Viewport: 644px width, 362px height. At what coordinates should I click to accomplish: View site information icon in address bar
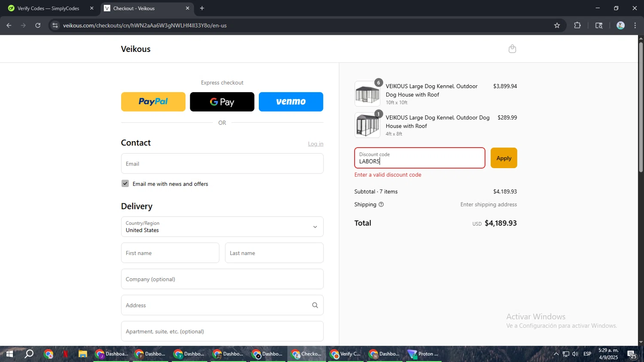point(55,25)
